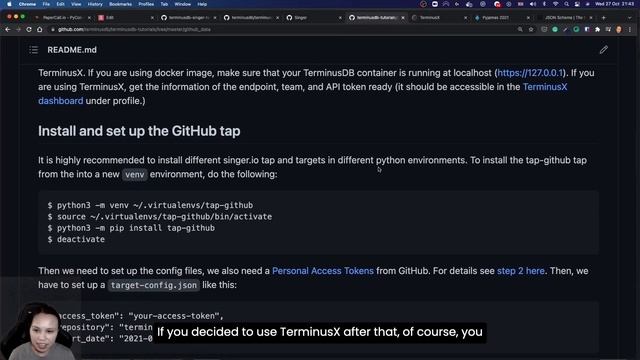Go forward with the browser forward arrow
640x360 pixels.
click(18, 29)
